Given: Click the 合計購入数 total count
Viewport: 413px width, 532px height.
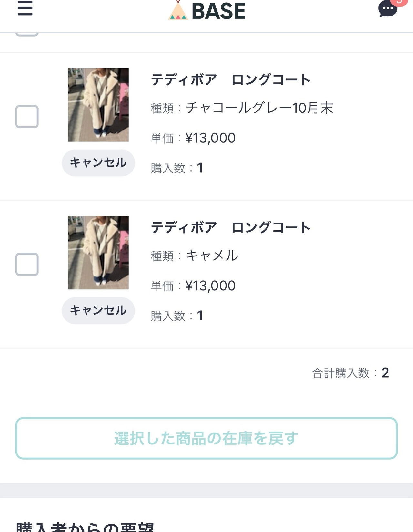Looking at the screenshot, I should tap(350, 373).
